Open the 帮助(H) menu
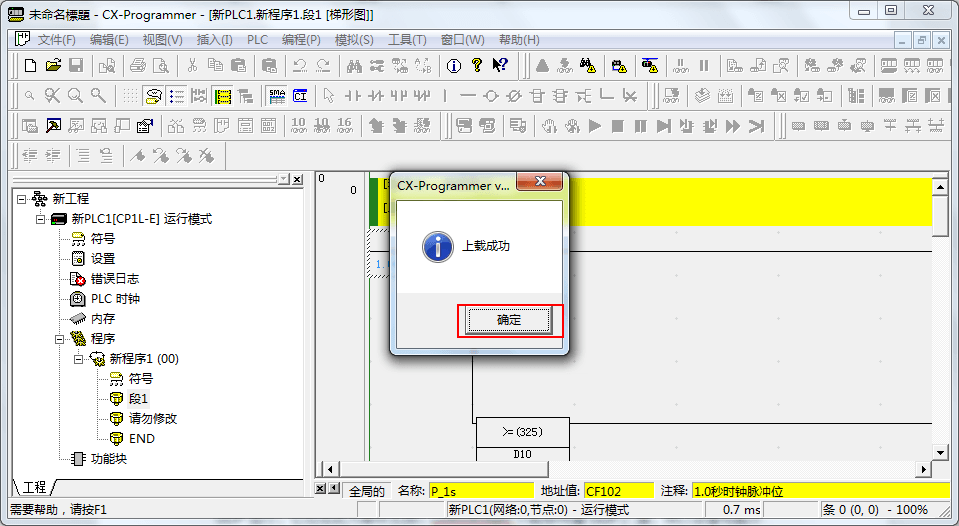The width and height of the screenshot is (959, 526). click(519, 40)
